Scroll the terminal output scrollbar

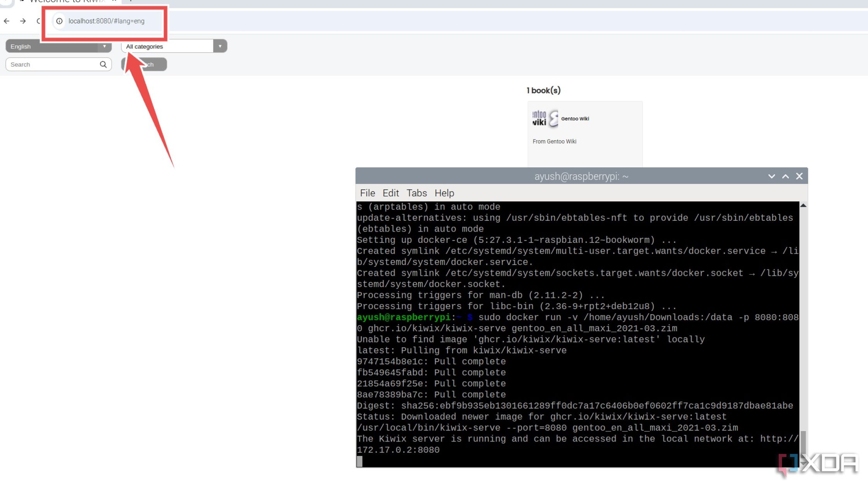804,441
